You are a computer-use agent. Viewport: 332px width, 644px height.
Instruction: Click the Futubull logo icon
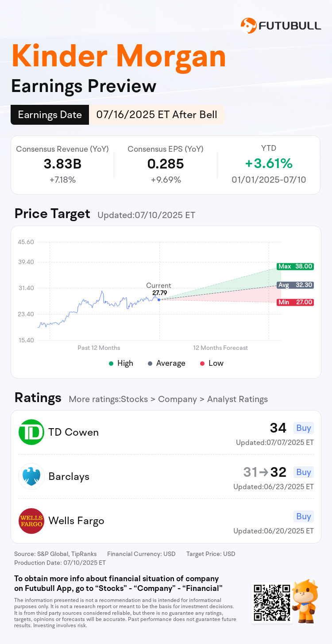pos(248,26)
